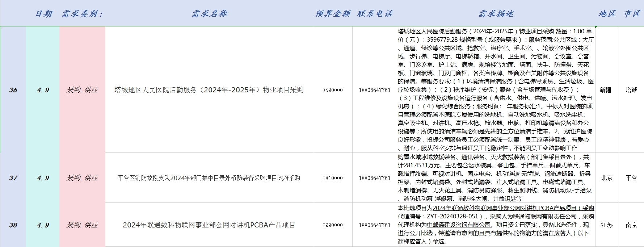This screenshot has height=247, width=644.
Task: Open the 联通物联网有限责任公司 underlined link
Action: click(x=544, y=216)
